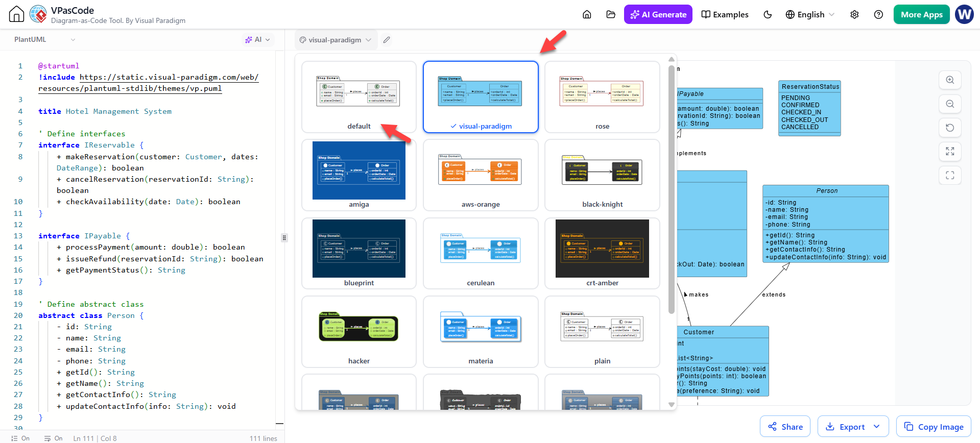The image size is (980, 443).
Task: Pick the hacker theme
Action: [x=359, y=332]
